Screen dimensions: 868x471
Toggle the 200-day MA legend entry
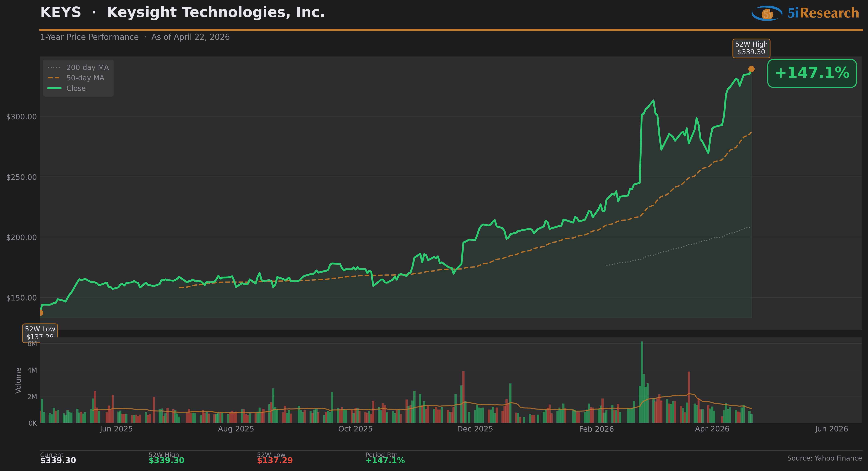coord(87,67)
